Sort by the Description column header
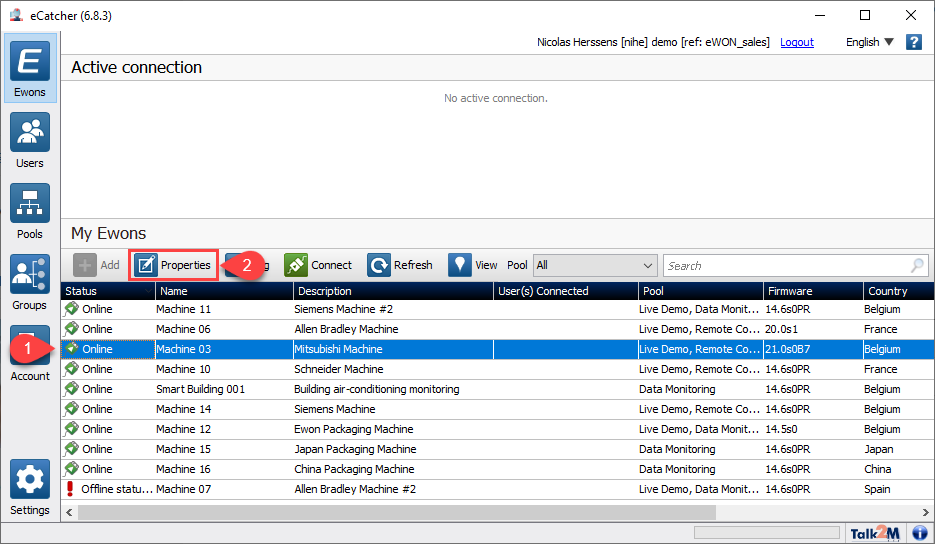 [x=394, y=290]
